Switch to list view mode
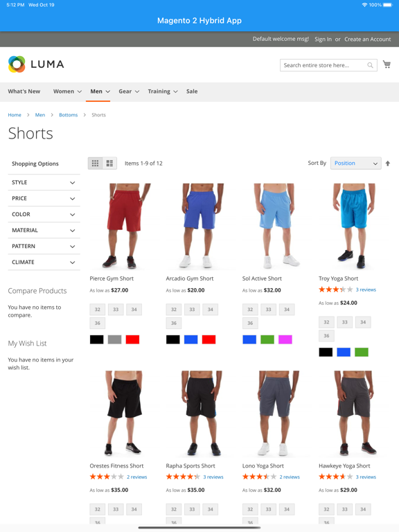399x532 pixels. coord(109,163)
